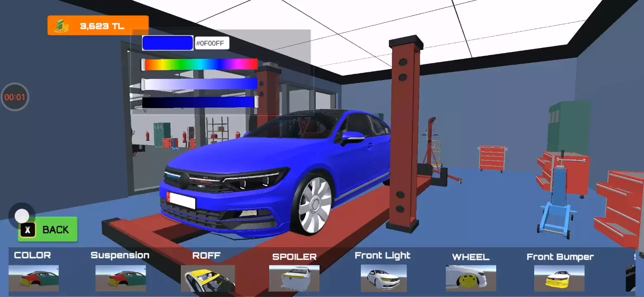
Task: Select the Front Bumper option icon
Action: tap(559, 278)
